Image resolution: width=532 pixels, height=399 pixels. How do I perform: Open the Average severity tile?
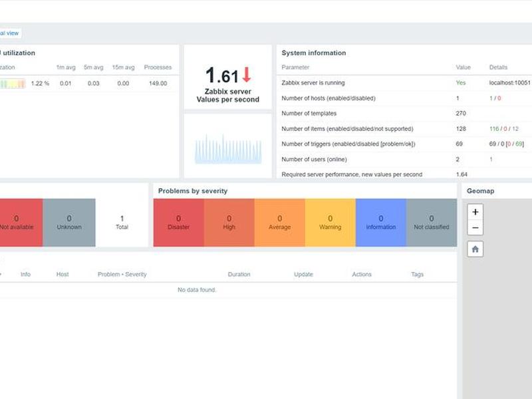(279, 223)
